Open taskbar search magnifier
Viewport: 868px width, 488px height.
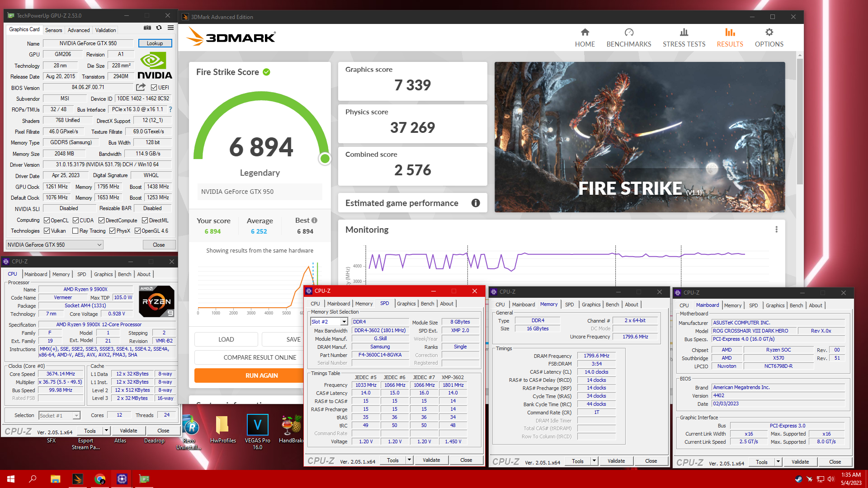(33, 479)
